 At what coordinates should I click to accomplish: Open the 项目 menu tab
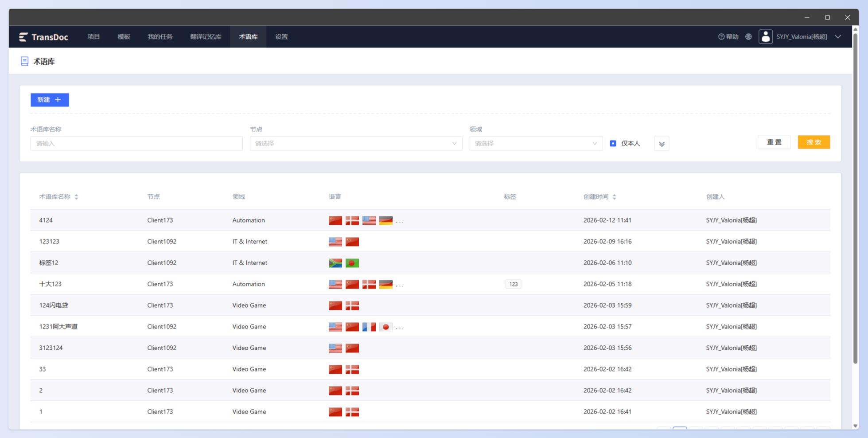click(93, 37)
